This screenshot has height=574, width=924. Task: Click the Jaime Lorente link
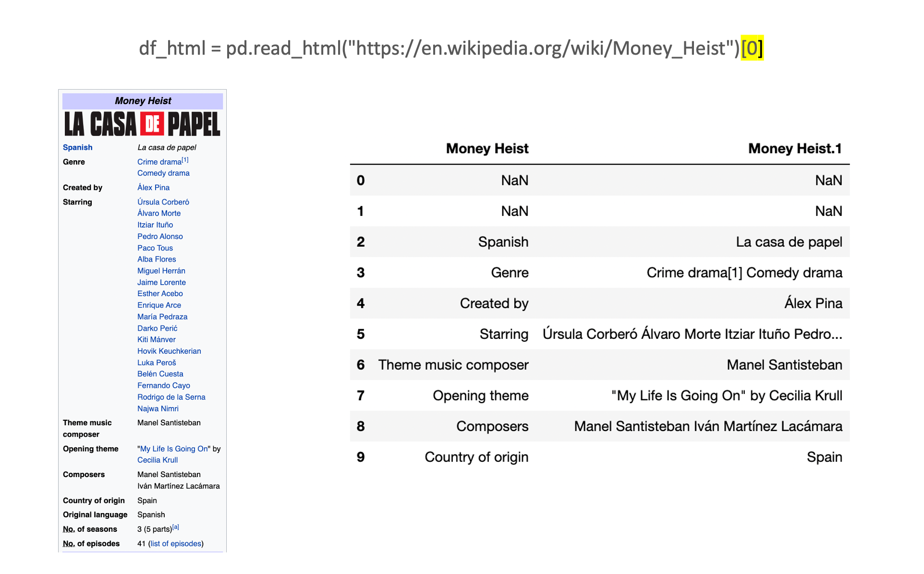coord(161,282)
